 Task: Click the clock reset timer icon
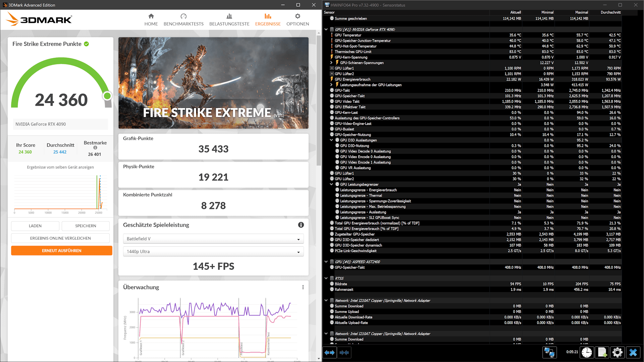point(587,353)
